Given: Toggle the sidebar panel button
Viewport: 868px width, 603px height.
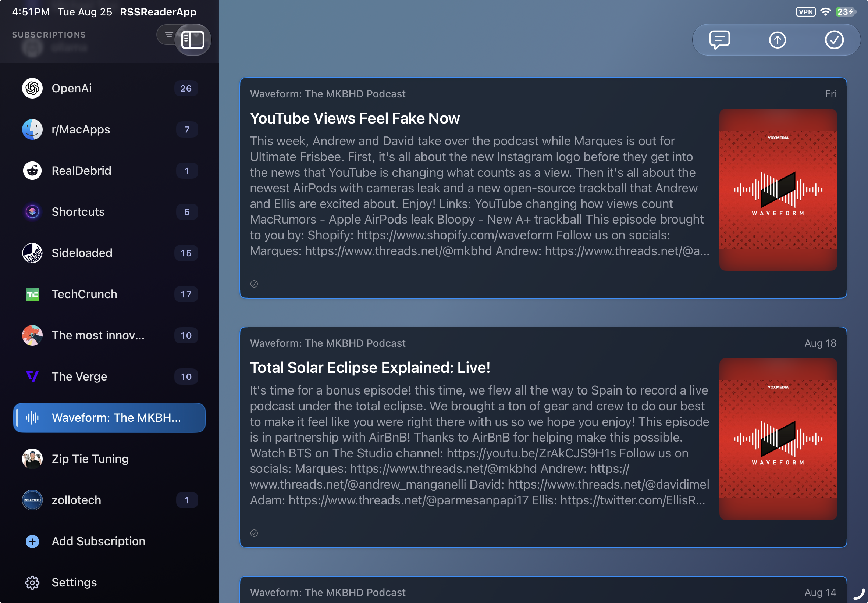Looking at the screenshot, I should pos(193,40).
